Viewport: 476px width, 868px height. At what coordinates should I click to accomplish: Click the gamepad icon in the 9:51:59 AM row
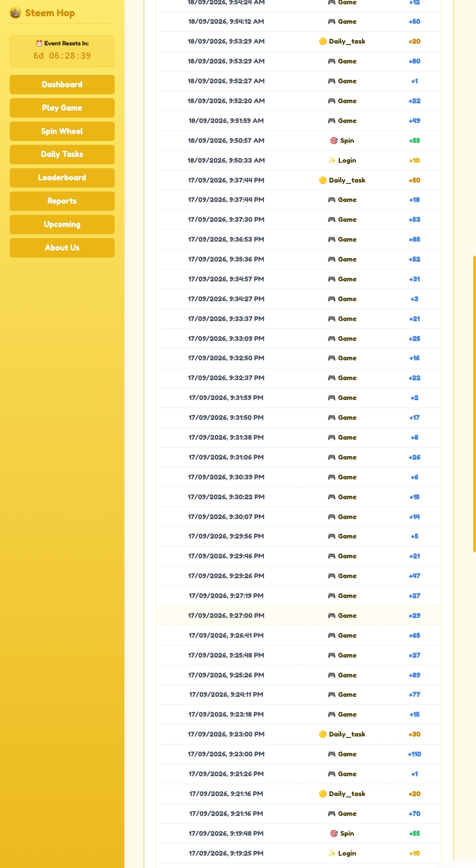coord(331,120)
